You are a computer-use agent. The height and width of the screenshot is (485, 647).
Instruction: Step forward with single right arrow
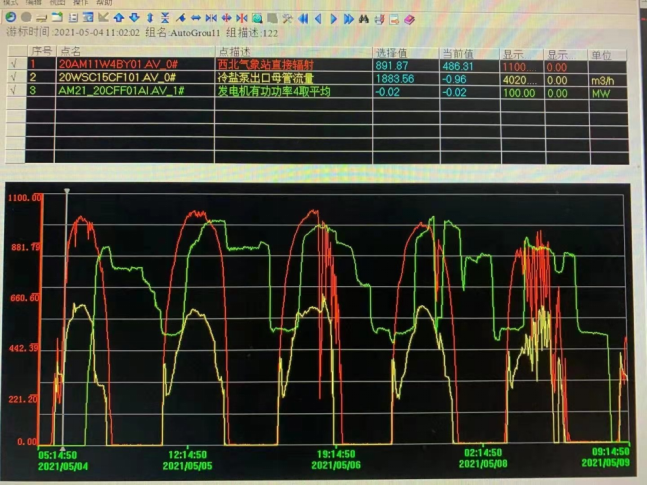pyautogui.click(x=333, y=19)
